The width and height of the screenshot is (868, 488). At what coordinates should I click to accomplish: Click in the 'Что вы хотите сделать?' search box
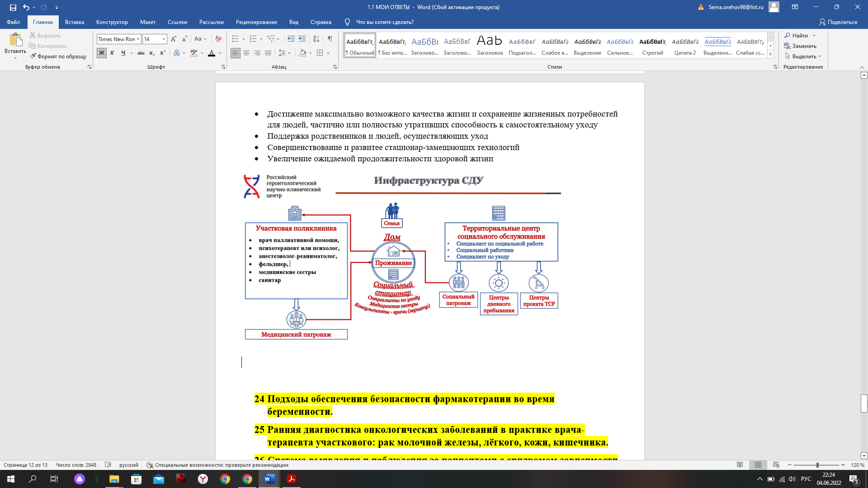pyautogui.click(x=385, y=22)
